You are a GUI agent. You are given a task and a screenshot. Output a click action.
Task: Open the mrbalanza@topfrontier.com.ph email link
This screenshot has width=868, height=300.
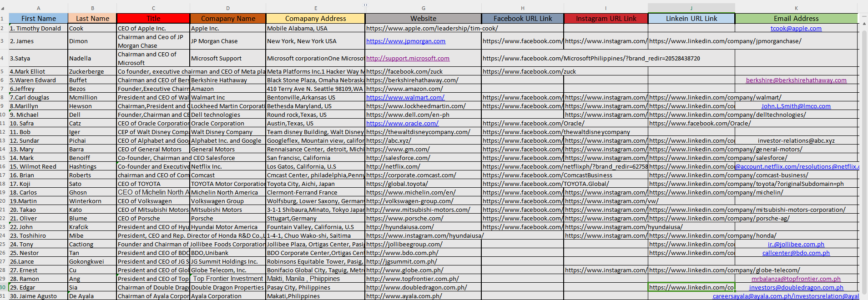pos(796,279)
